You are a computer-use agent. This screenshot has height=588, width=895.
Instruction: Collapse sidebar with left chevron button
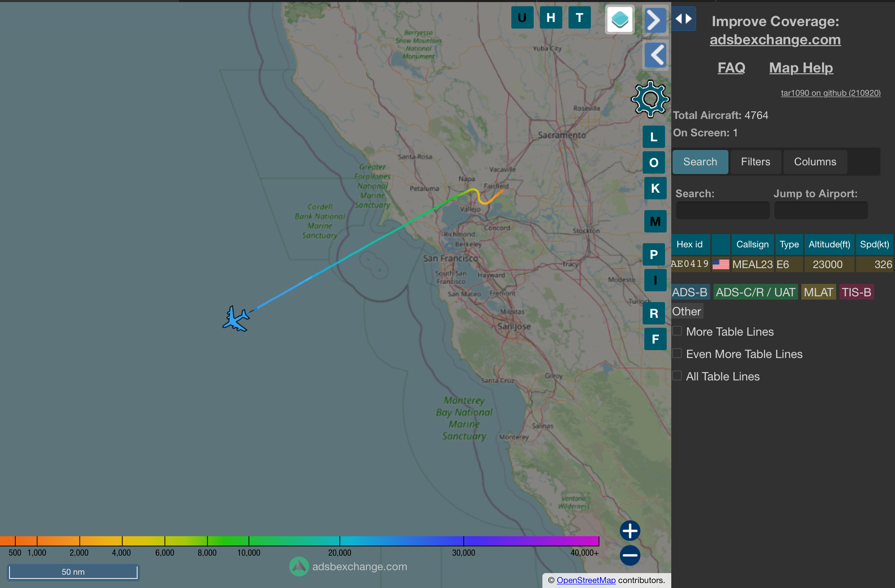(655, 55)
